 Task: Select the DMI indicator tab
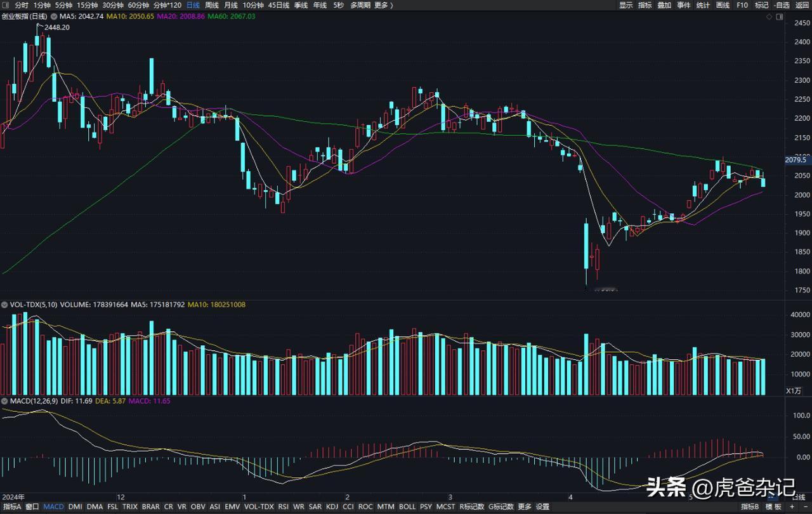coord(75,507)
